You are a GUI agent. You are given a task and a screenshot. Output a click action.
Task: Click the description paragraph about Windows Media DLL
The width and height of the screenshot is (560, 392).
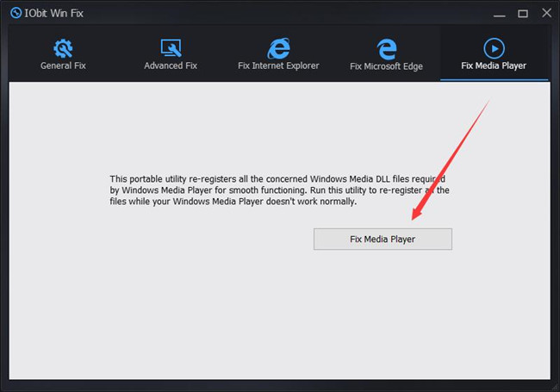[x=279, y=190]
